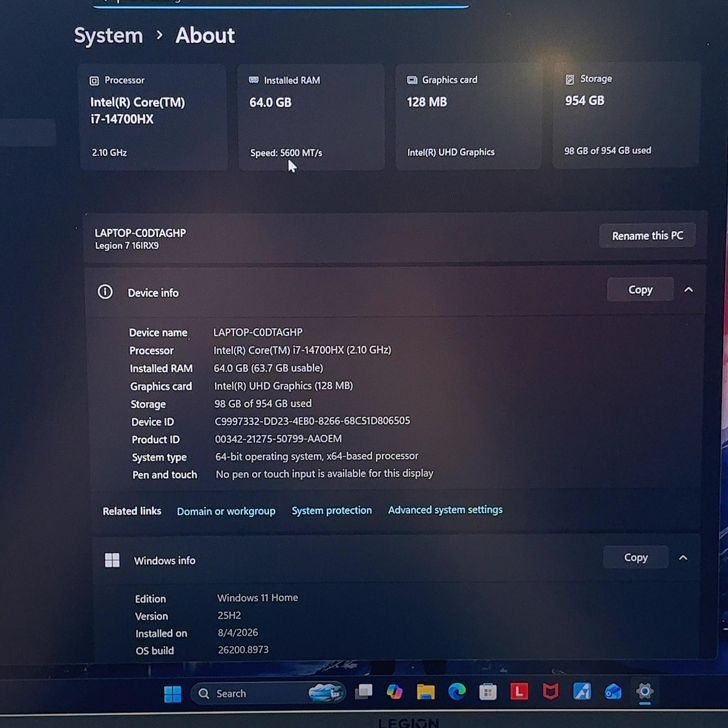Copy the Windows info details

coord(636,557)
